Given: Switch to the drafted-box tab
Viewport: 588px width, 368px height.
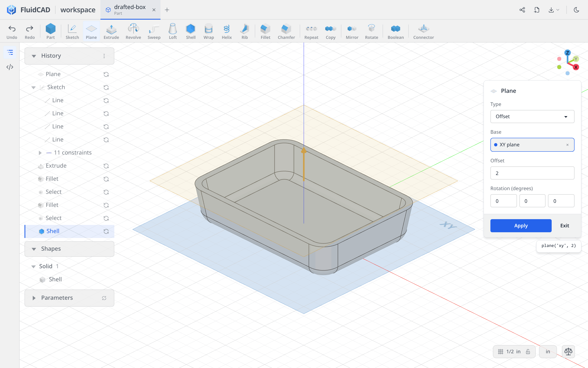Looking at the screenshot, I should click(130, 10).
